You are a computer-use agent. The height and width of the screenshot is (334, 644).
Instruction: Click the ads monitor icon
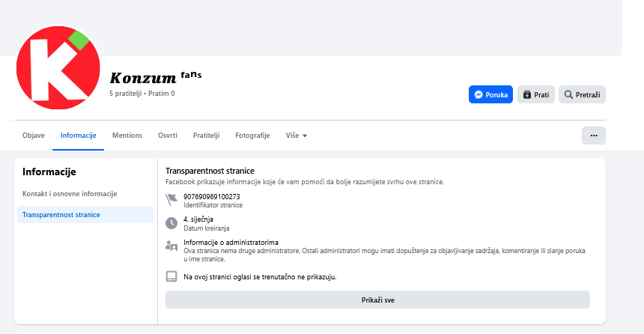click(x=171, y=276)
